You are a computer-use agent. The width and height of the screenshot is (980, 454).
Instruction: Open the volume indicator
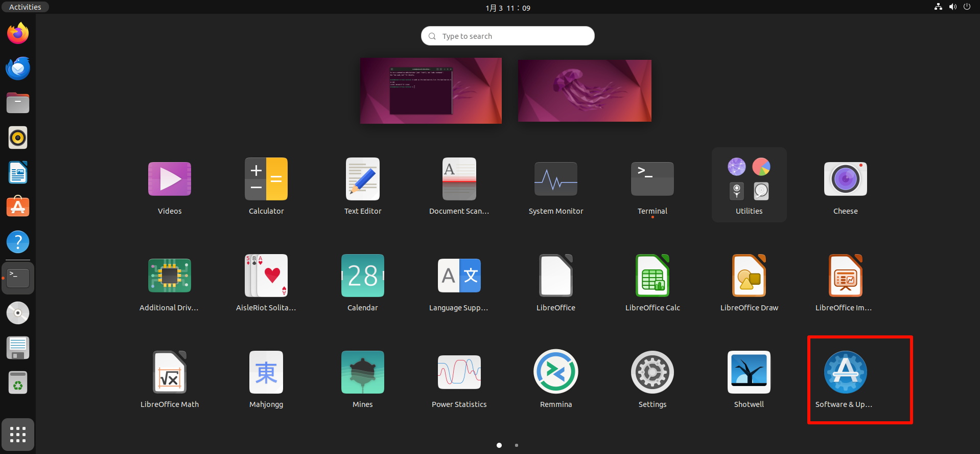pos(952,7)
